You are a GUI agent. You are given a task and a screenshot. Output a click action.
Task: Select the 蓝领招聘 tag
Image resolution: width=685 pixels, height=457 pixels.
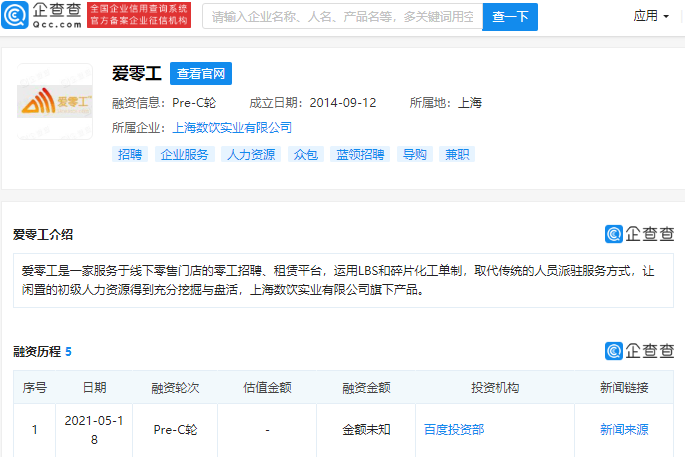[x=360, y=154]
